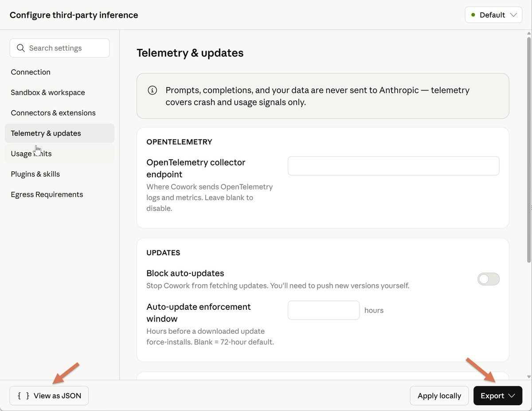Click the info icon in the telemetry notice
Screen dimensions: 532x411
click(152, 90)
